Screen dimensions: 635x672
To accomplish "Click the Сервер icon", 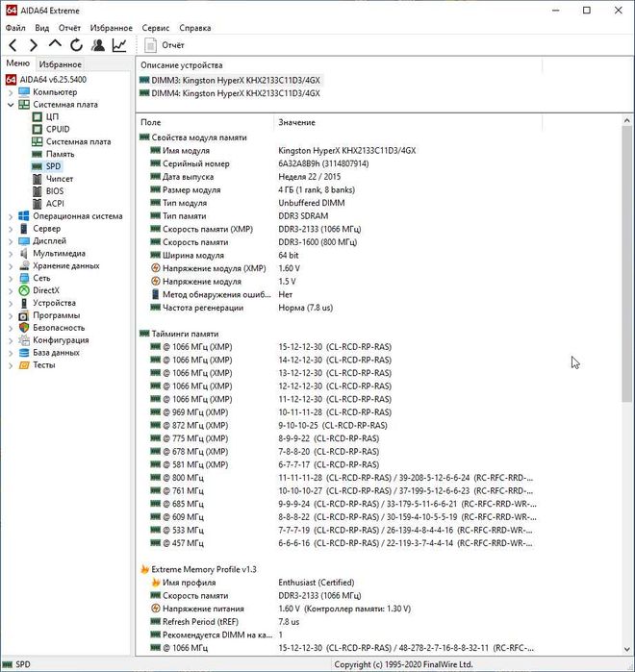I will click(24, 229).
